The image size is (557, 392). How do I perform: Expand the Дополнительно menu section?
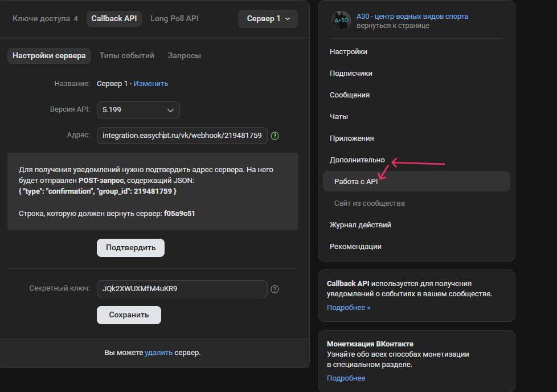click(357, 160)
